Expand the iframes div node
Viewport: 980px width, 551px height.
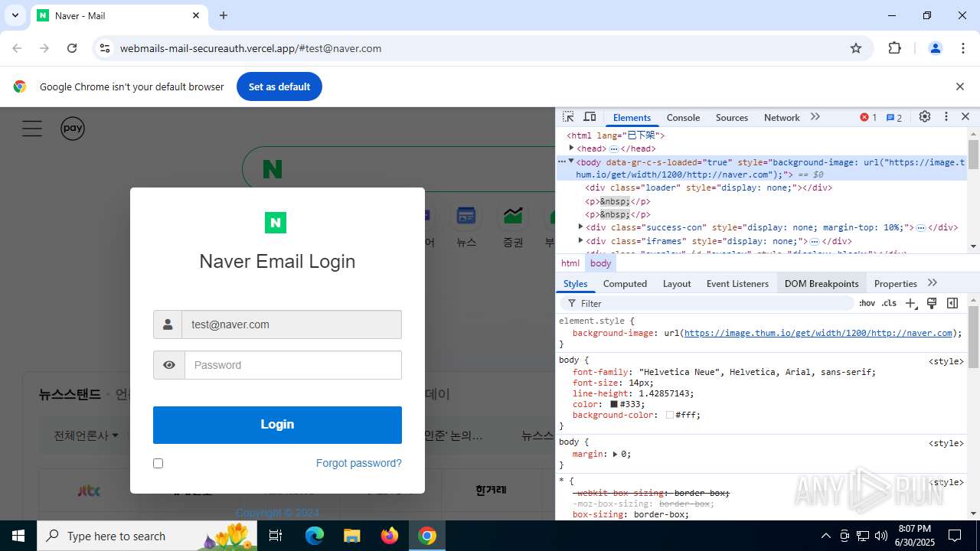(x=580, y=240)
